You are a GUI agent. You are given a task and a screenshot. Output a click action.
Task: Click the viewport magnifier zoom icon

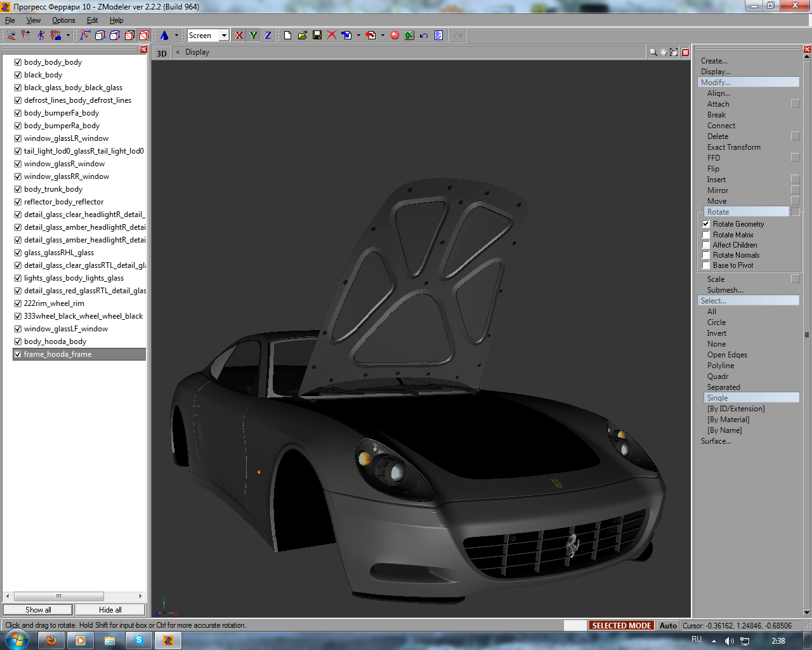click(653, 52)
